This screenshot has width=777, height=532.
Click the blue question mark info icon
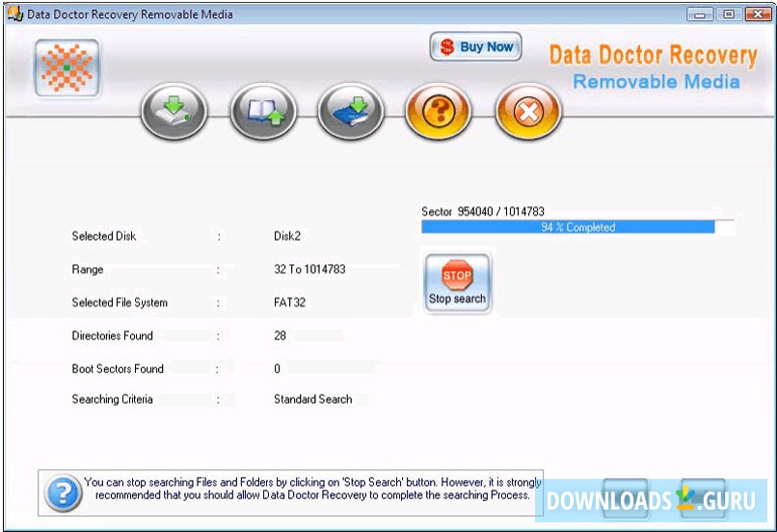tap(63, 492)
